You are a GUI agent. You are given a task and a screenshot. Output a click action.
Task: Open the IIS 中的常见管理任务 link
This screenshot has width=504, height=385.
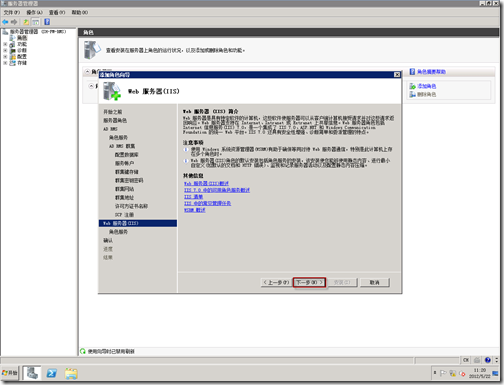point(207,203)
